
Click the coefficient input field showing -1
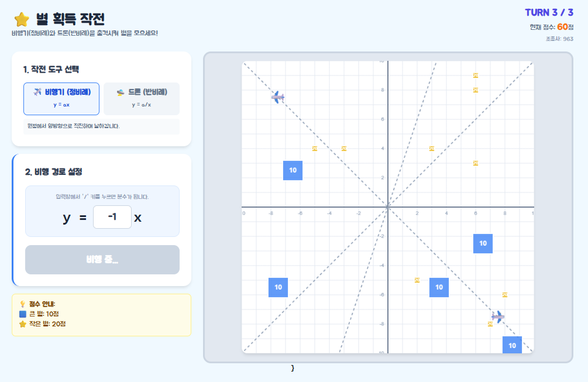112,217
